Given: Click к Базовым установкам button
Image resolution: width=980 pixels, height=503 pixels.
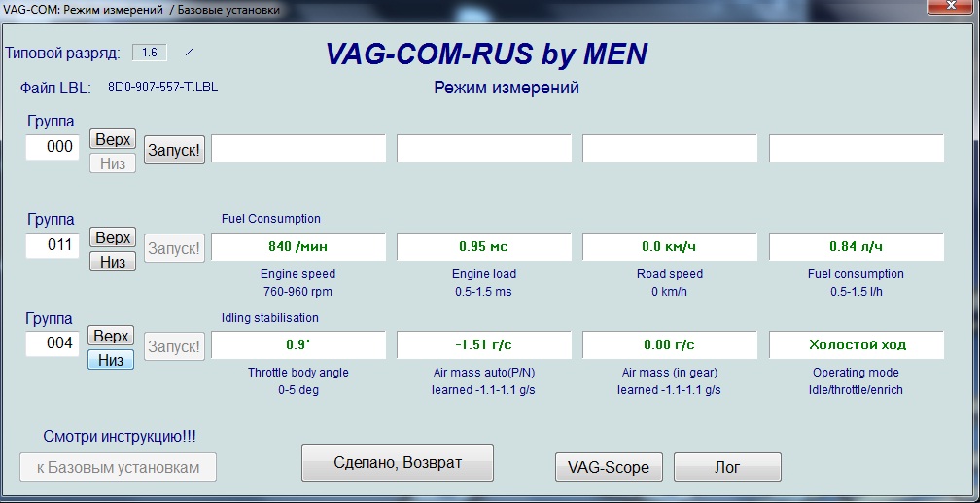Looking at the screenshot, I should pyautogui.click(x=119, y=467).
